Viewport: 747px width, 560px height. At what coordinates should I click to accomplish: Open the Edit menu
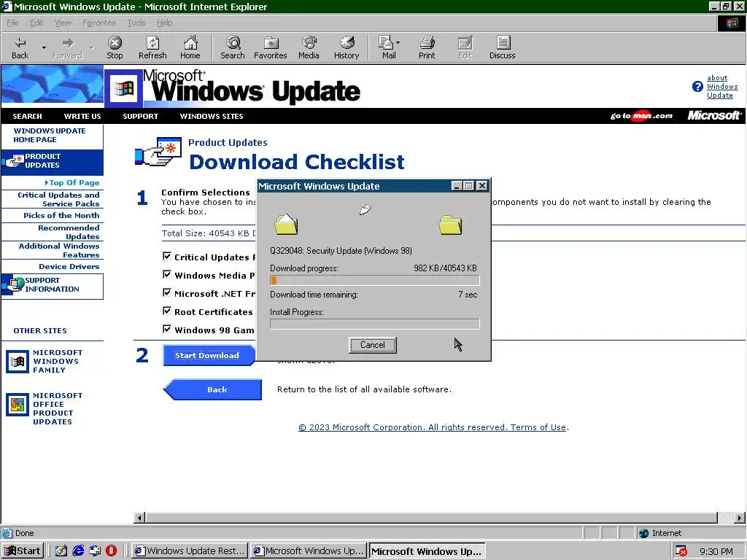point(36,23)
